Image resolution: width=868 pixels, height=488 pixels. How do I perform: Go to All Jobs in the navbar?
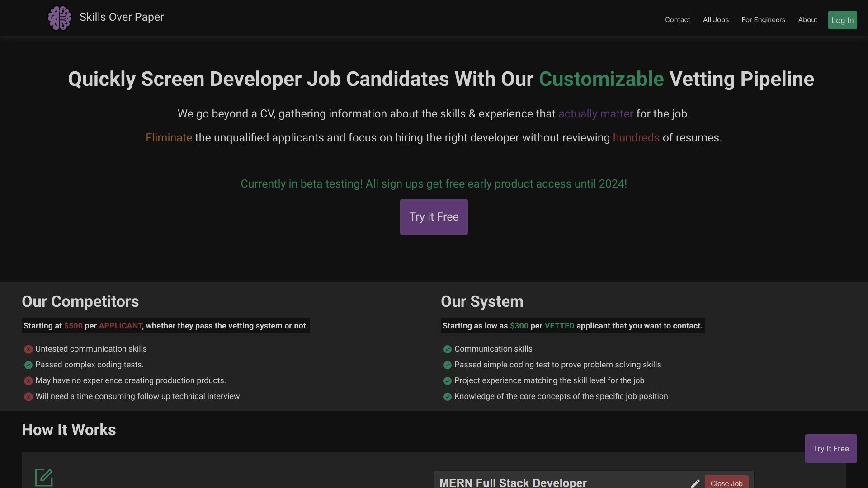click(716, 20)
